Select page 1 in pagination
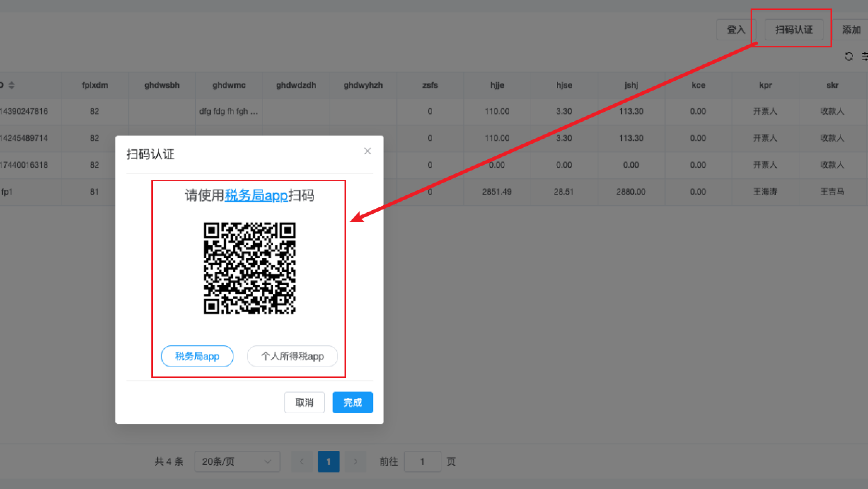The image size is (868, 489). pyautogui.click(x=329, y=461)
